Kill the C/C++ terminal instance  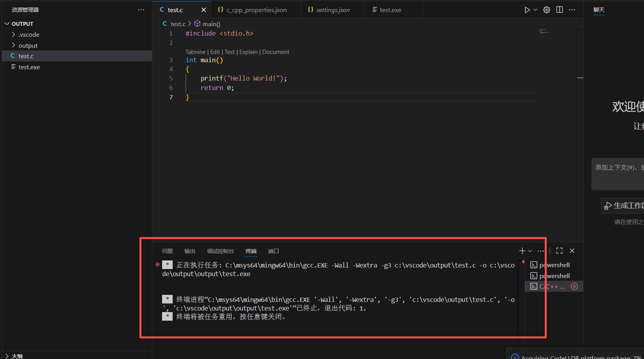click(x=574, y=286)
